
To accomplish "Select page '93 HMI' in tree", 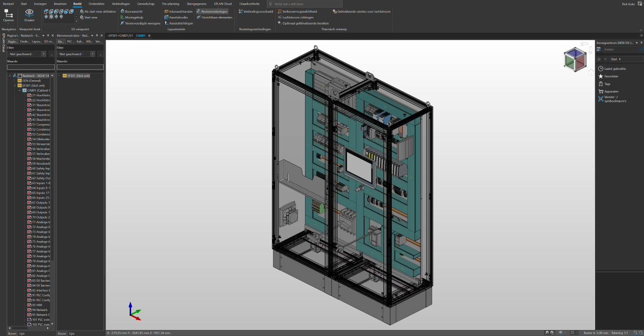I will coord(35,305).
